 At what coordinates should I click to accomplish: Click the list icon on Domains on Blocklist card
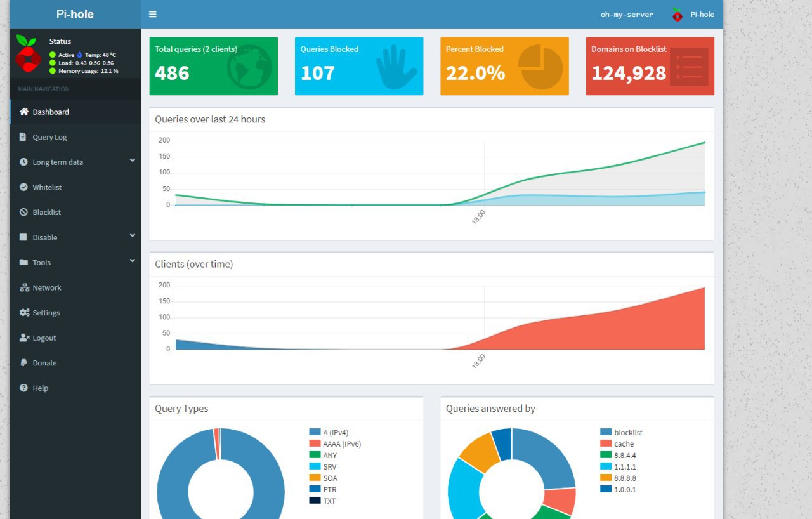(689, 67)
